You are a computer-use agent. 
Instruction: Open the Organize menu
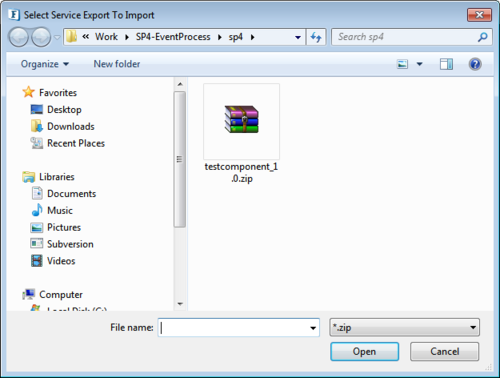[45, 64]
